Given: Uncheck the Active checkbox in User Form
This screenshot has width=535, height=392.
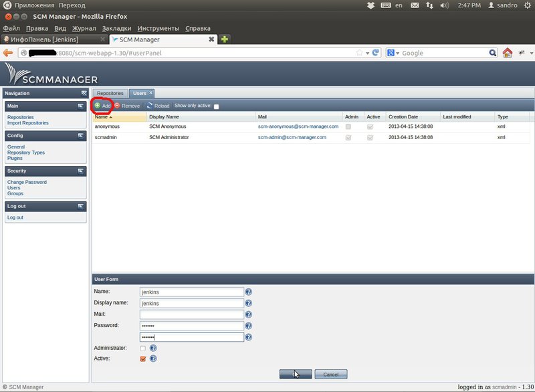Looking at the screenshot, I should click(x=143, y=359).
